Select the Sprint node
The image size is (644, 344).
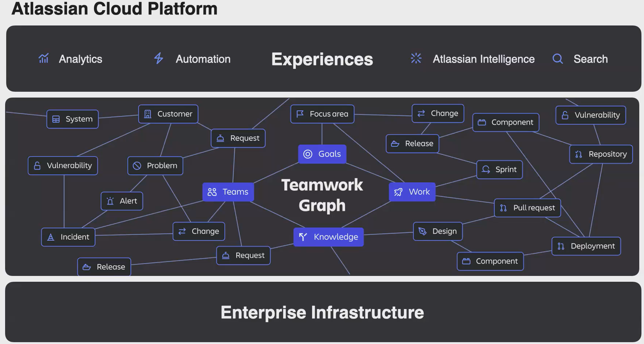click(499, 169)
